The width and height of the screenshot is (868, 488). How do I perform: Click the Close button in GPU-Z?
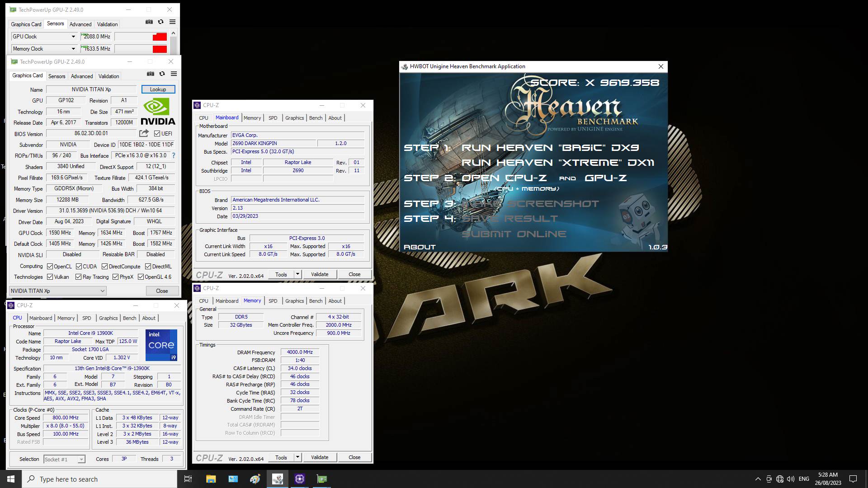pos(162,291)
